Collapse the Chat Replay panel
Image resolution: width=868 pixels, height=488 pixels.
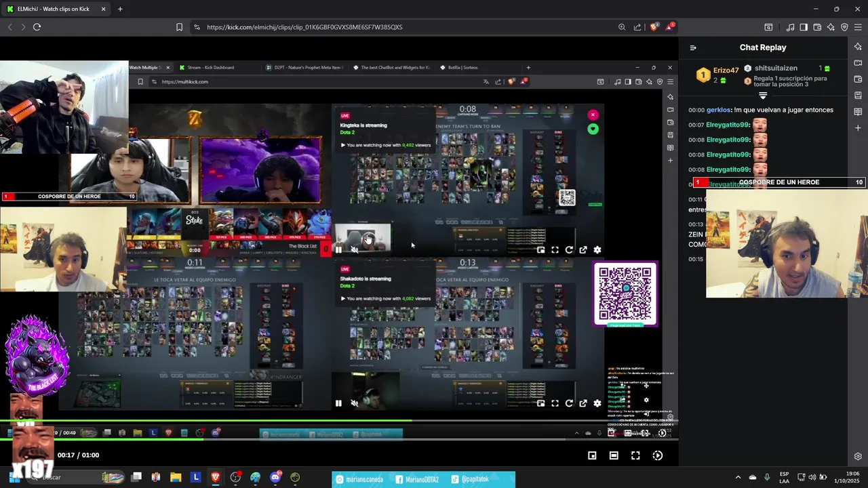(x=693, y=47)
